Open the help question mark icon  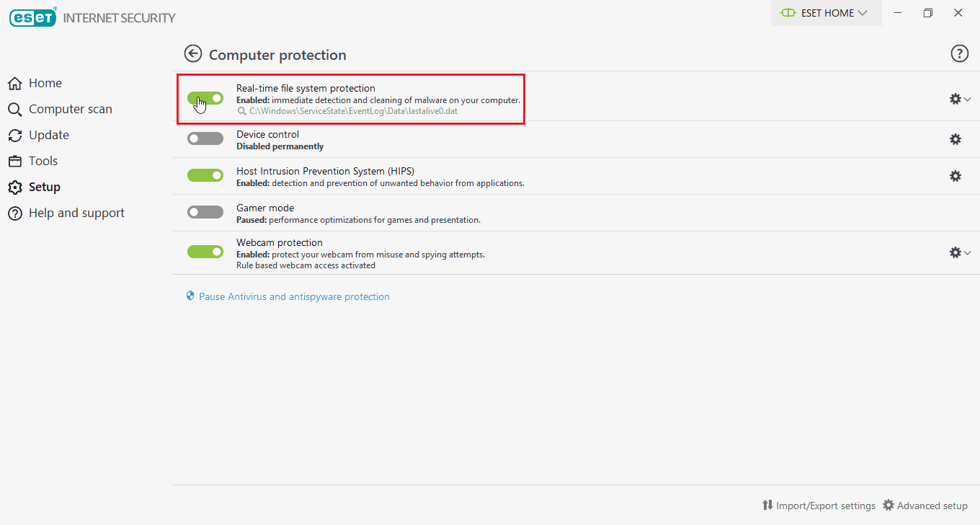(x=960, y=53)
